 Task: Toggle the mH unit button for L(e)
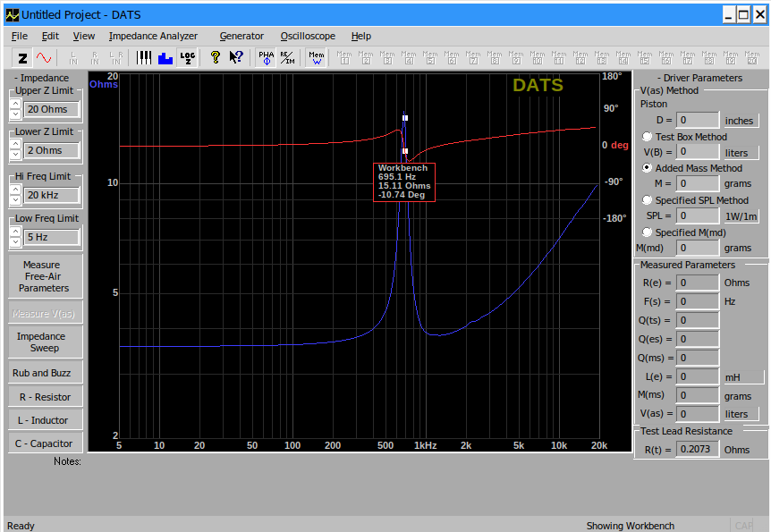point(743,377)
